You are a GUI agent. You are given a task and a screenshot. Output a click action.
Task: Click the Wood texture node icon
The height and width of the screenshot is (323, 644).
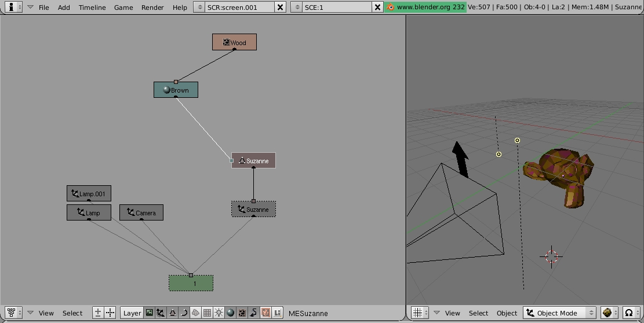[x=226, y=42]
